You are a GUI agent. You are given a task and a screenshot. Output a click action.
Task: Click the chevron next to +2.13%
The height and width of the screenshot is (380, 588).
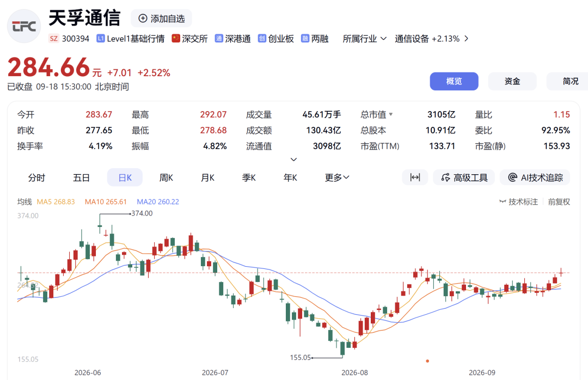[x=466, y=39]
